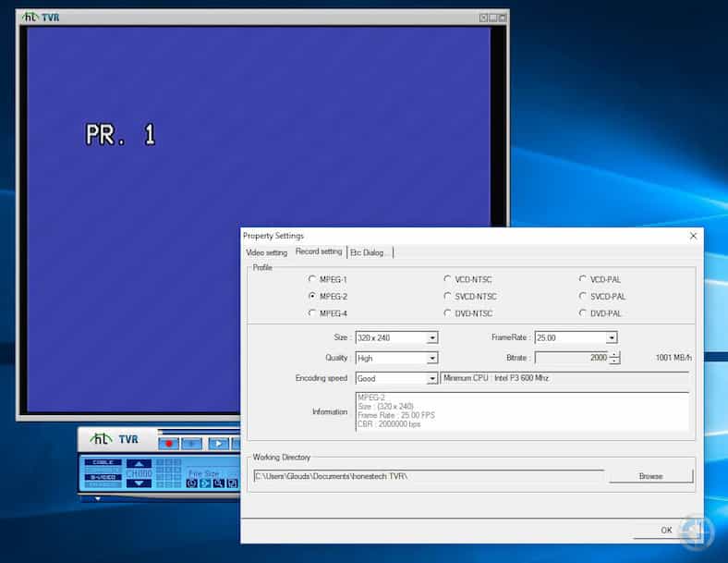
Task: Pick the SVCD-NTSC profile
Action: point(448,297)
